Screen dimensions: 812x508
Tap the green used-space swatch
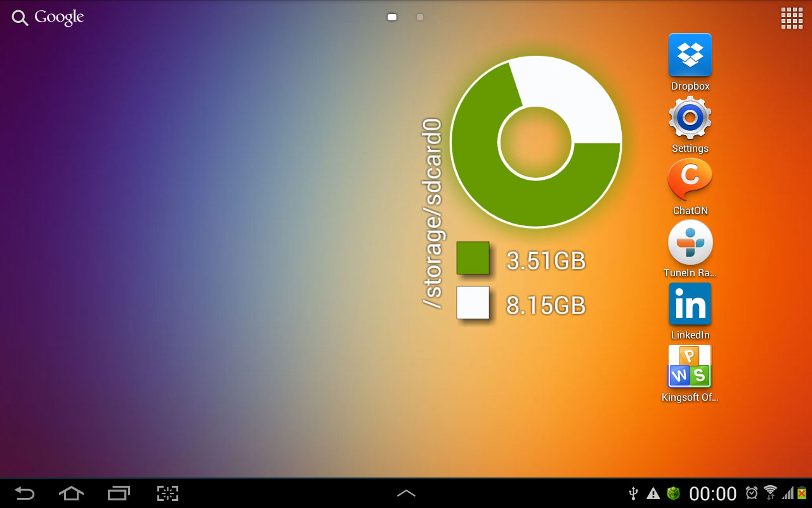point(473,258)
